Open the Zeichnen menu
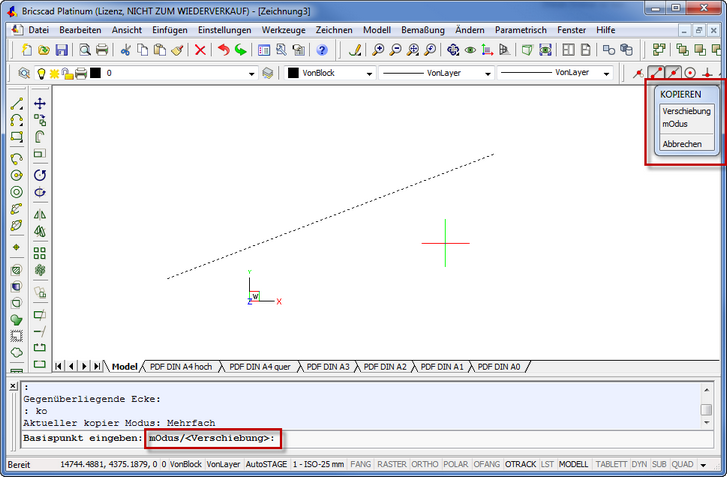The image size is (727, 477). pyautogui.click(x=334, y=30)
